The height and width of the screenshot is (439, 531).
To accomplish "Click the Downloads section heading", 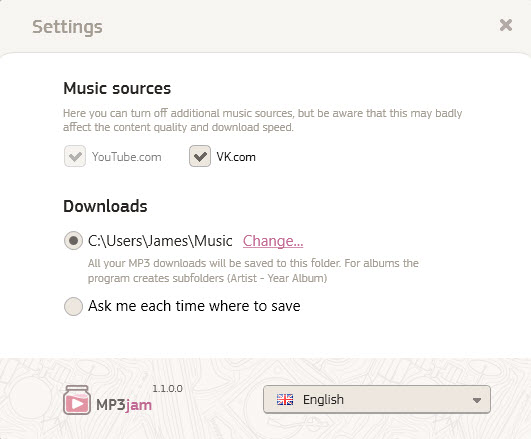I will [x=105, y=206].
